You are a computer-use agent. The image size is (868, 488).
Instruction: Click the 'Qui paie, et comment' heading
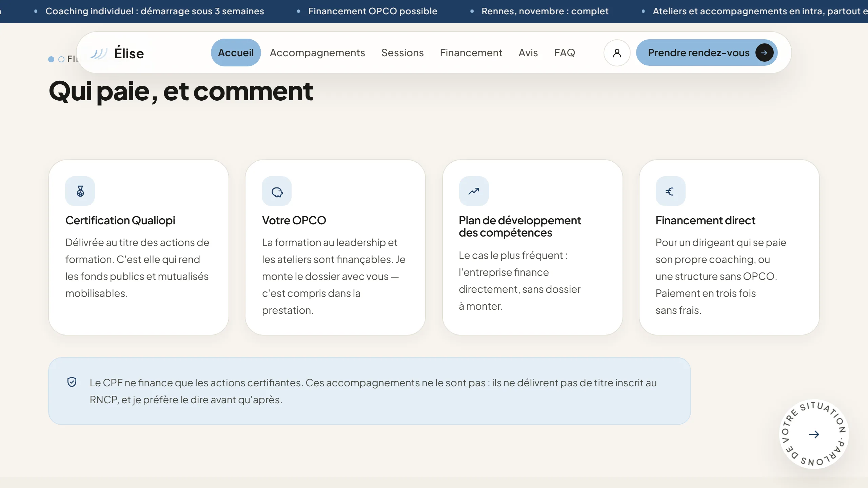pos(181,91)
